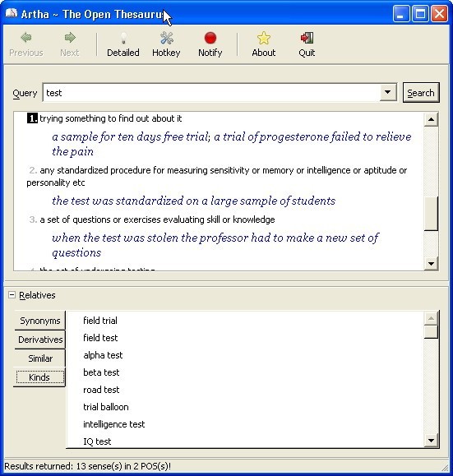Close the Artha window

coord(439,14)
